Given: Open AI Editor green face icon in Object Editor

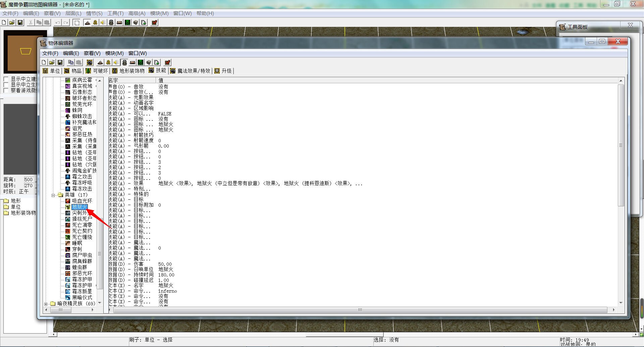Looking at the screenshot, I should click(141, 62).
